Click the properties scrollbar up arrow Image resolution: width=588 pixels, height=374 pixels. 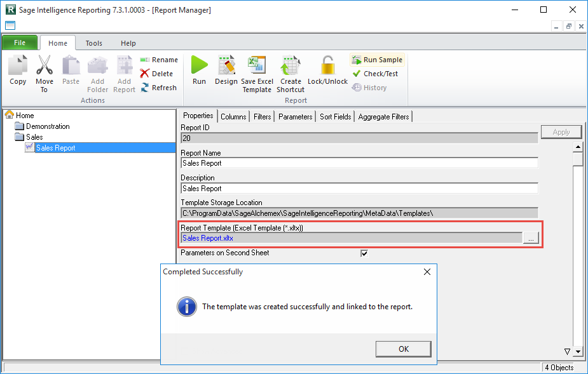point(578,147)
